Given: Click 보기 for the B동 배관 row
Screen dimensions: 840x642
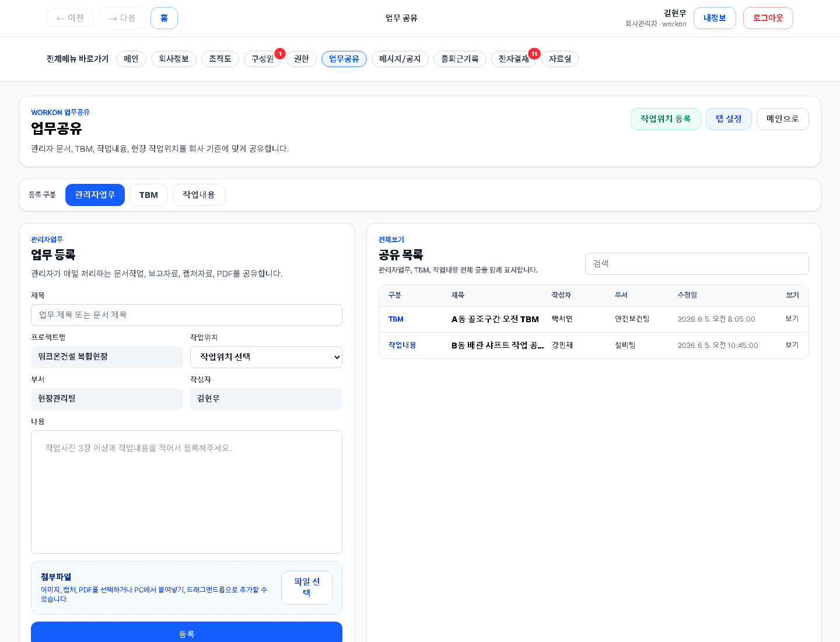Looking at the screenshot, I should (x=792, y=346).
